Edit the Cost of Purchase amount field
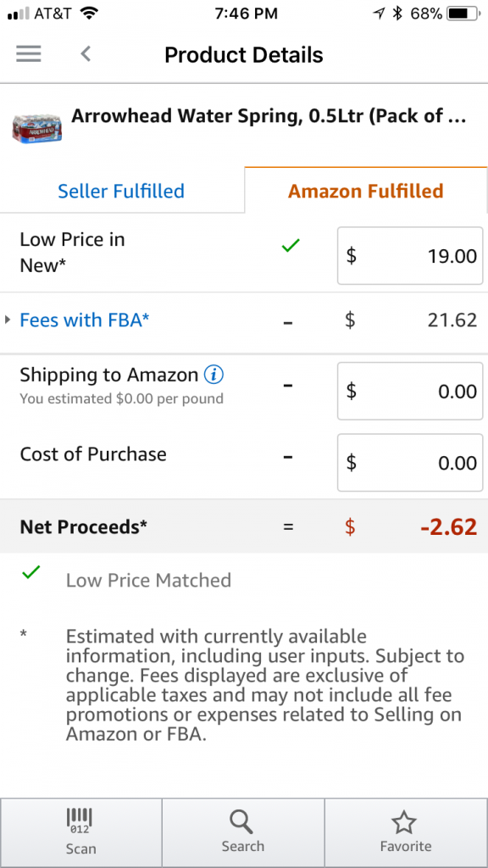 tap(410, 462)
